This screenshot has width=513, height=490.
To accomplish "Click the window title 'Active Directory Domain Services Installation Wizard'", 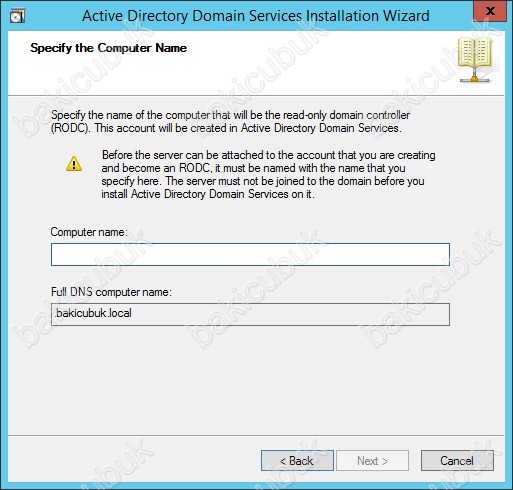I will [256, 16].
